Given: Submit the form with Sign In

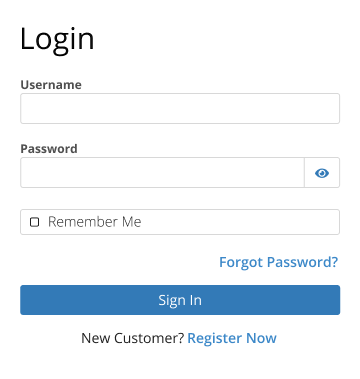Looking at the screenshot, I should [x=180, y=300].
